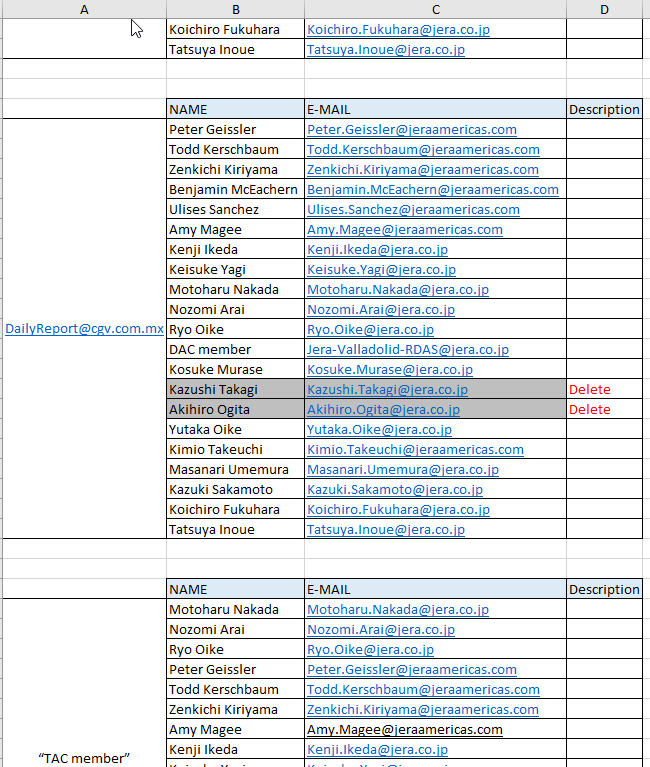Viewport: 650px width, 767px height.
Task: Select red Delete cell in Akihiro Ogita row
Action: point(605,409)
